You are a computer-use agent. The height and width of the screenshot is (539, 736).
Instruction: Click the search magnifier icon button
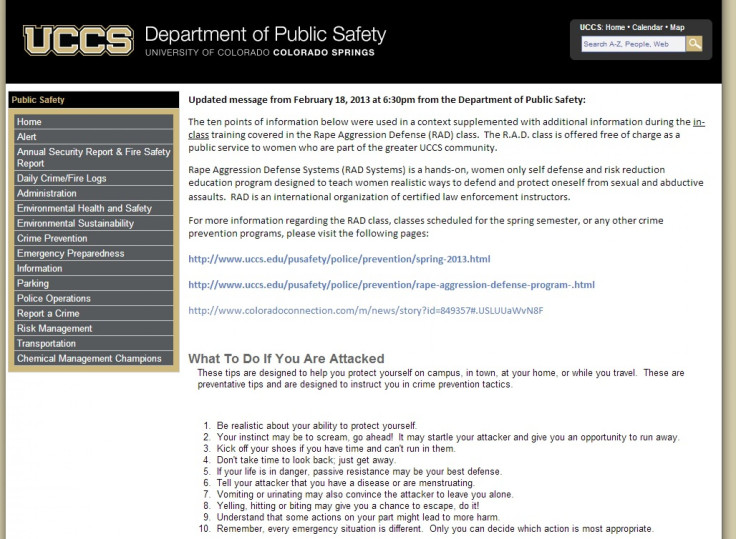tap(694, 44)
